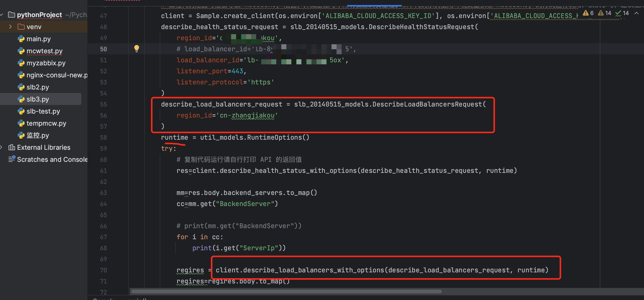Image resolution: width=644 pixels, height=300 pixels.
Task: Click the first warning indicator showing 6
Action: [x=588, y=13]
